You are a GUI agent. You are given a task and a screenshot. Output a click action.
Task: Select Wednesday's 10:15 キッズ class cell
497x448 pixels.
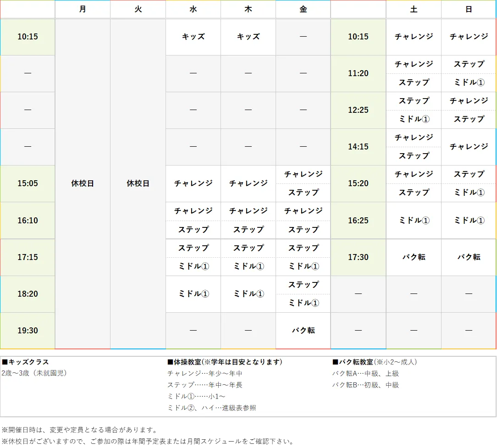point(193,37)
